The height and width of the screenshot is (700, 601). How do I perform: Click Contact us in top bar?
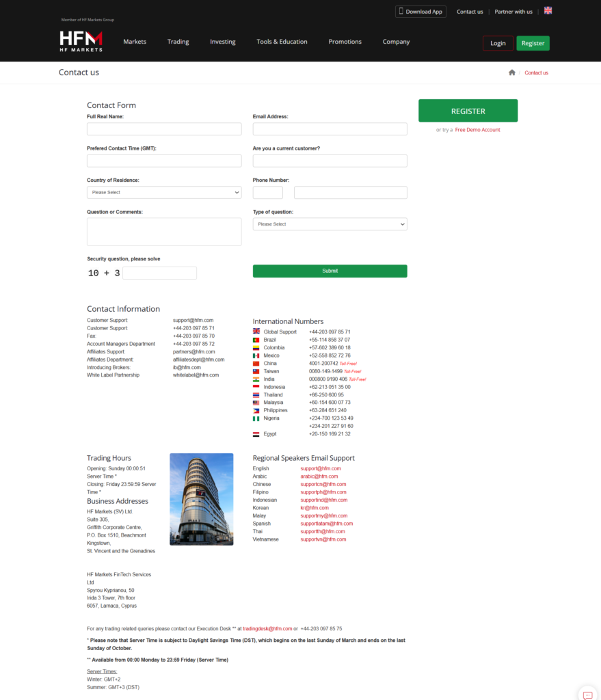tap(470, 12)
